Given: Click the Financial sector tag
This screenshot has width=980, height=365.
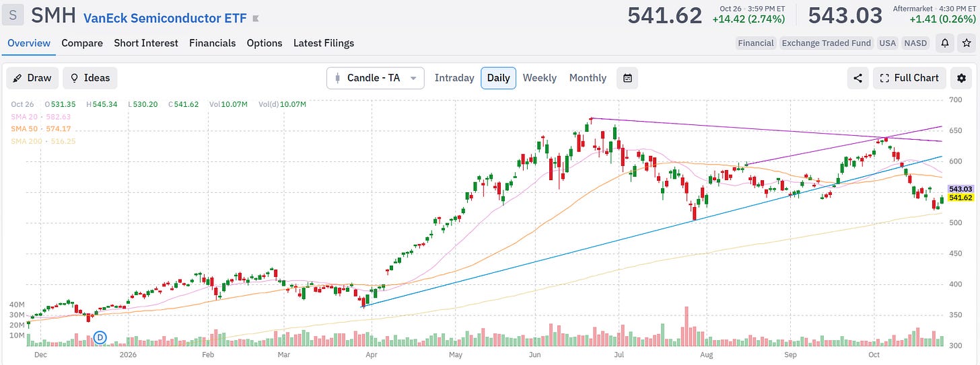Looking at the screenshot, I should pos(756,43).
